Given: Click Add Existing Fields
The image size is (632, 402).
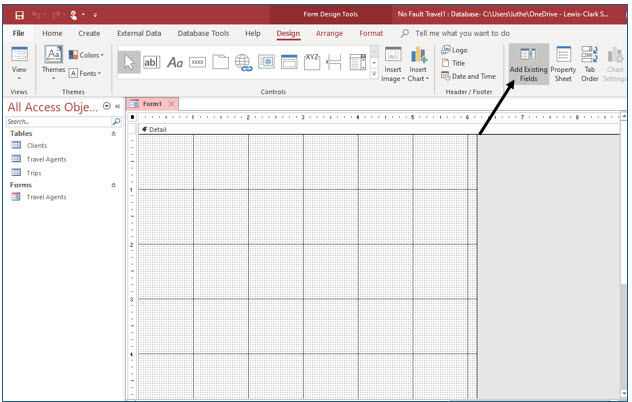Looking at the screenshot, I should [x=528, y=64].
